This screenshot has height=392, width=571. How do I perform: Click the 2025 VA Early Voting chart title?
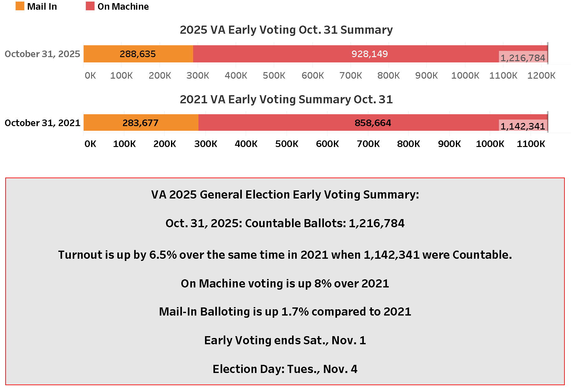pos(286,30)
